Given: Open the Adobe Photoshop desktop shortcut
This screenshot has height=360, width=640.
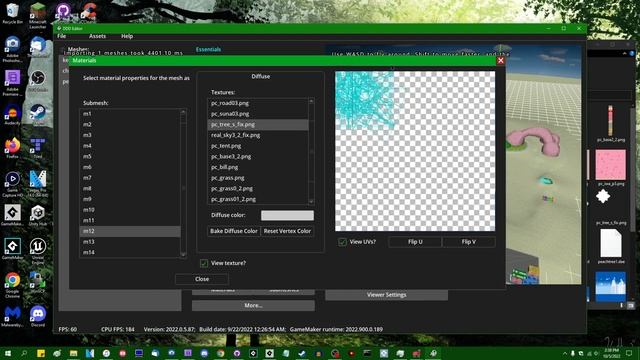Looking at the screenshot, I should 12,49.
